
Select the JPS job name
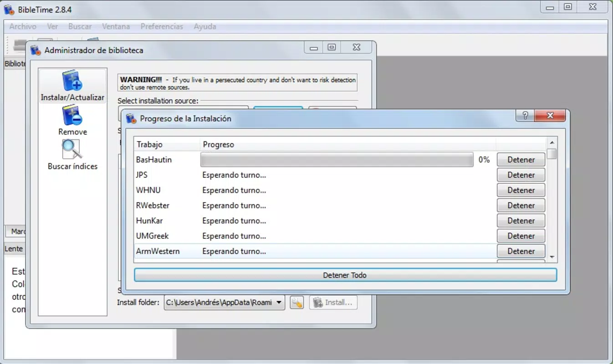click(142, 175)
